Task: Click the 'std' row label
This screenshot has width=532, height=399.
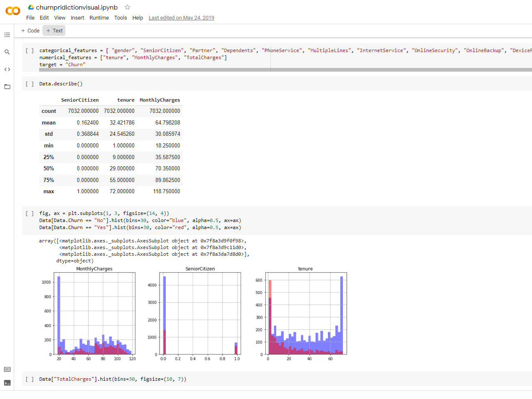Action: click(x=49, y=134)
